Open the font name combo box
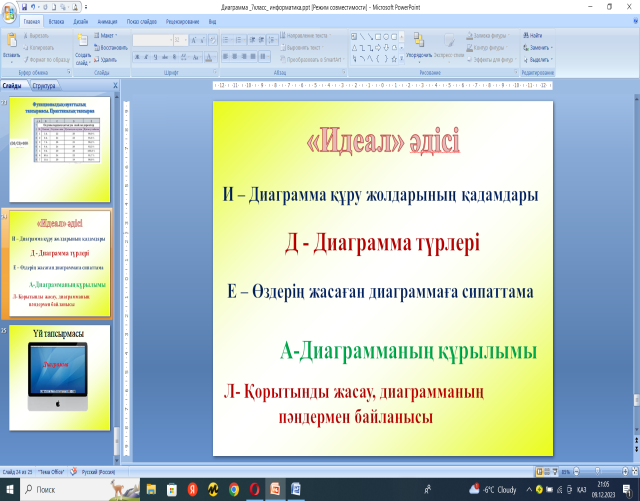 coord(153,40)
